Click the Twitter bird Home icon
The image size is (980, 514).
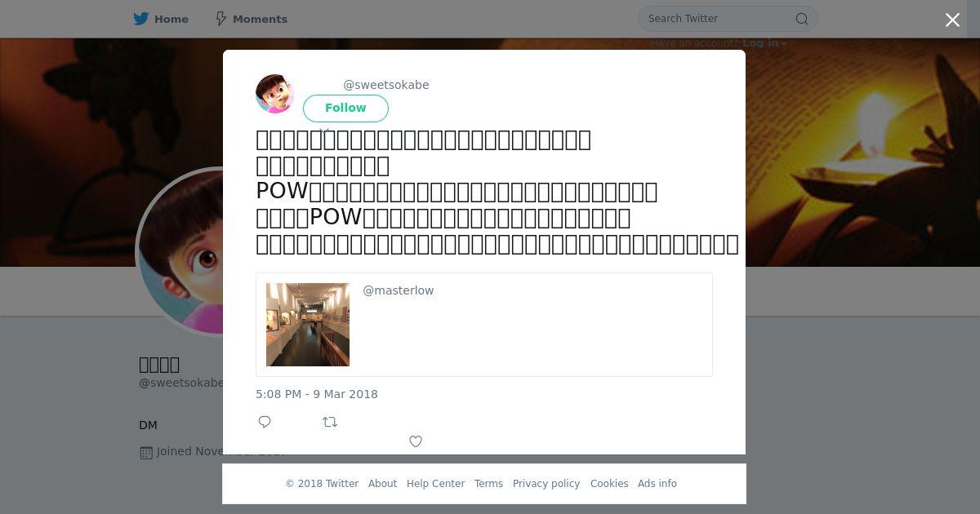tap(141, 19)
